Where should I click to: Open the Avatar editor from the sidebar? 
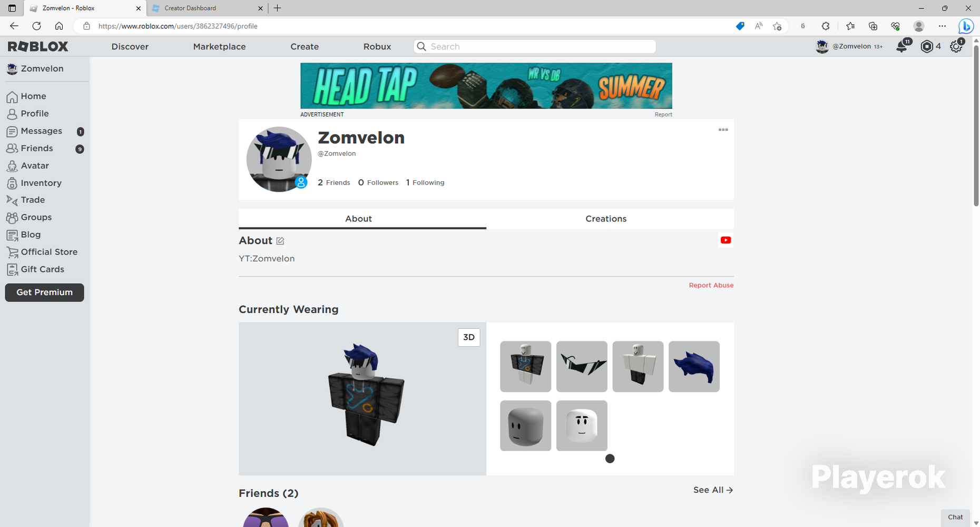pyautogui.click(x=28, y=166)
